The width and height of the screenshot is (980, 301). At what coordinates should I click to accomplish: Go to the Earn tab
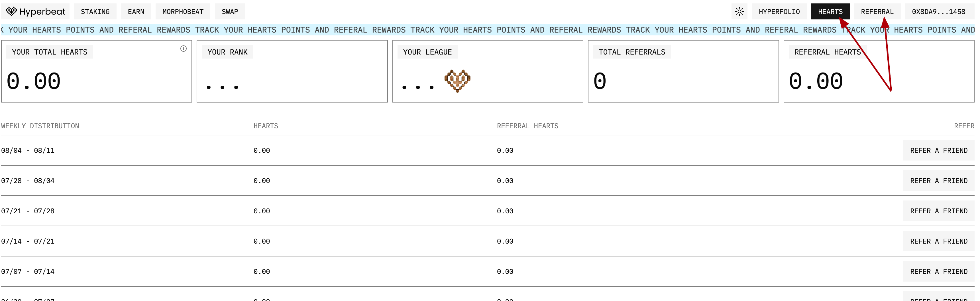(x=136, y=12)
